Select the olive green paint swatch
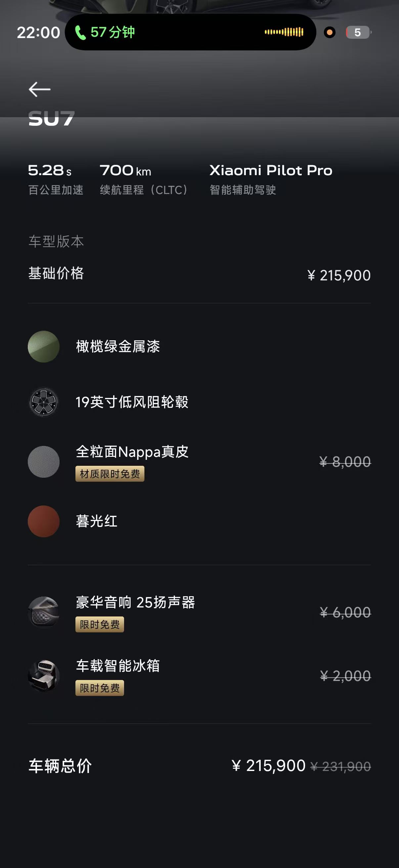Viewport: 399px width, 868px height. click(43, 346)
